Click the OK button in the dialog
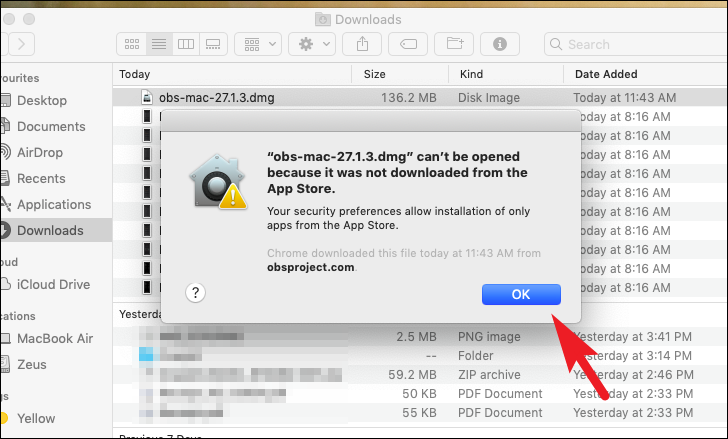This screenshot has width=728, height=439. (x=521, y=294)
